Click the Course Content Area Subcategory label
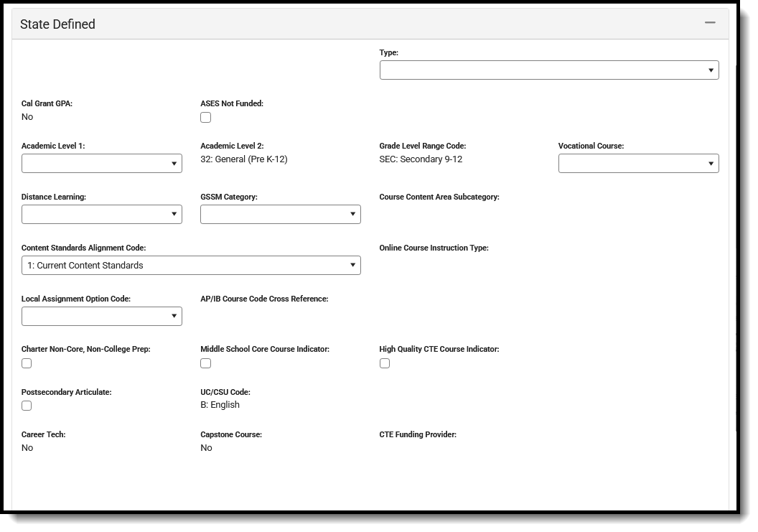The height and width of the screenshot is (532, 758). 439,197
